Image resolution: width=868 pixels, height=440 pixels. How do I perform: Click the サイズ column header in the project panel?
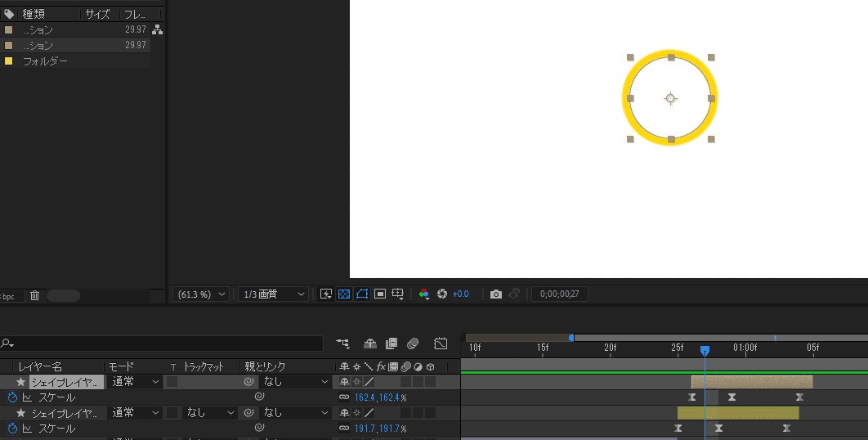[x=97, y=15]
